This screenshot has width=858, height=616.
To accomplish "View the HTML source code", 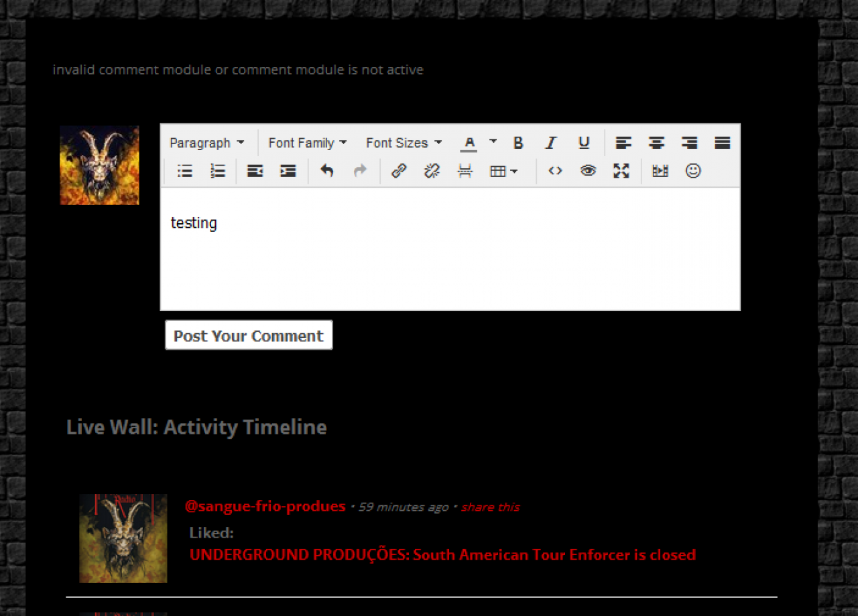I will click(555, 171).
